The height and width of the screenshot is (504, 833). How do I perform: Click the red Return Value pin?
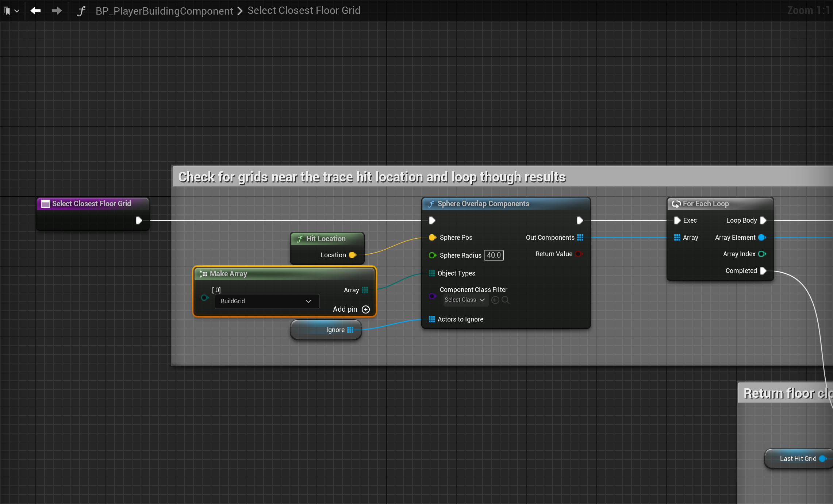[x=579, y=254]
